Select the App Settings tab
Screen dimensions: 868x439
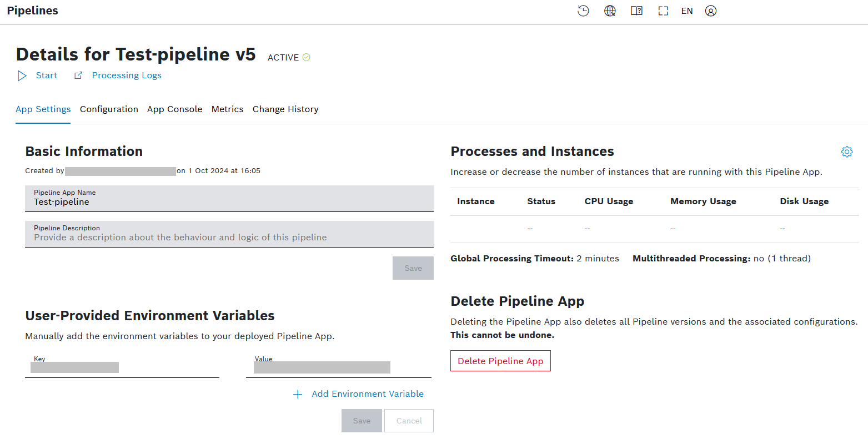(43, 109)
